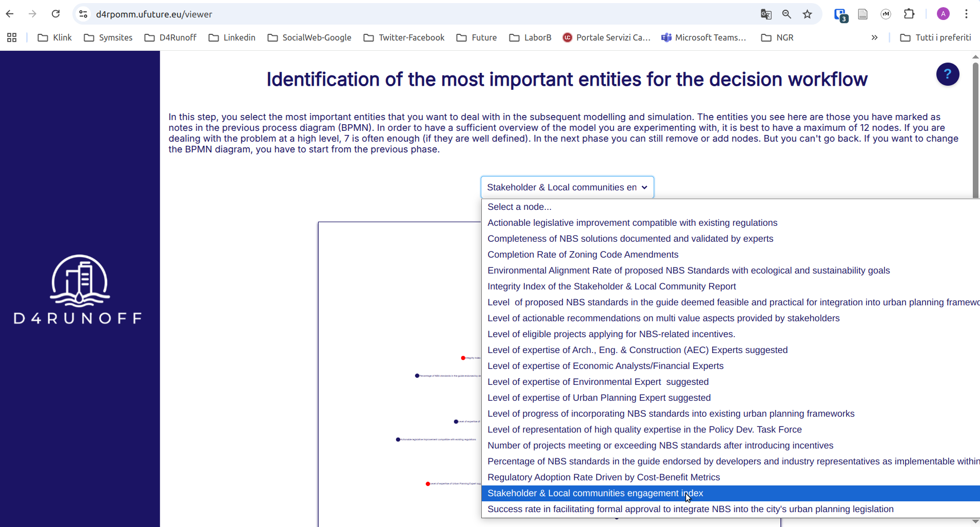
Task: Open the apps grid icon on bookmarks bar
Action: 11,37
